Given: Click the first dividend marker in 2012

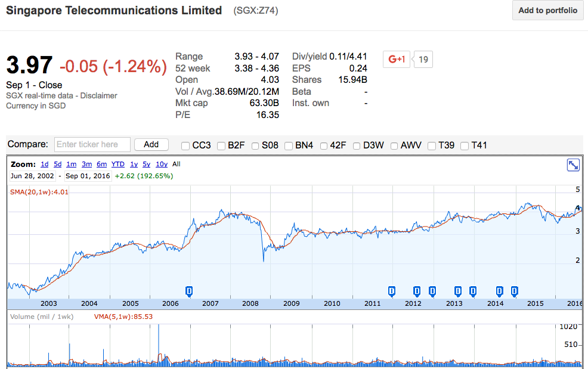Looking at the screenshot, I should coord(416,291).
